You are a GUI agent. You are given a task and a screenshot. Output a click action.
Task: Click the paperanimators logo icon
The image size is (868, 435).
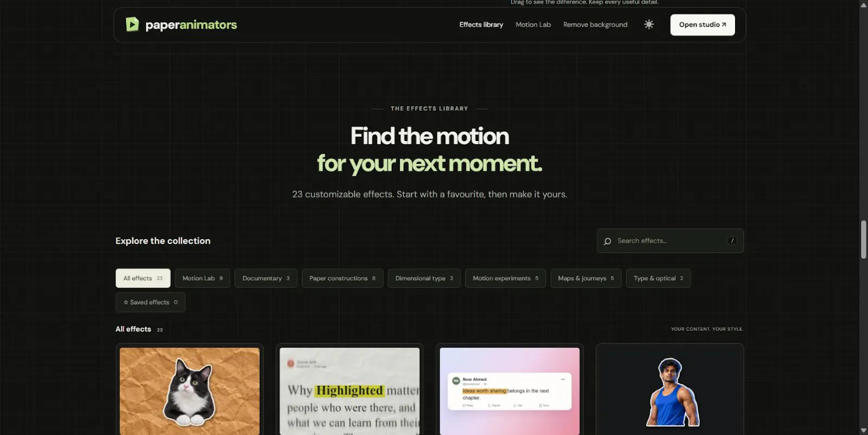pos(132,24)
